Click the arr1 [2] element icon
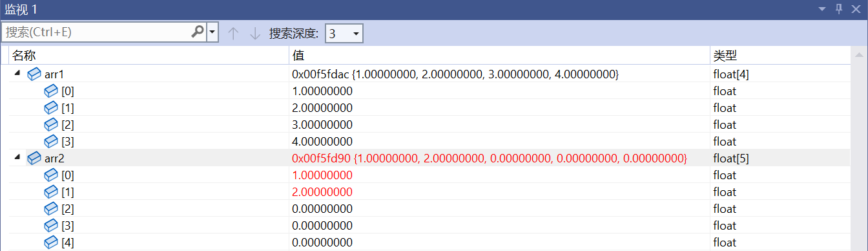 tap(51, 125)
